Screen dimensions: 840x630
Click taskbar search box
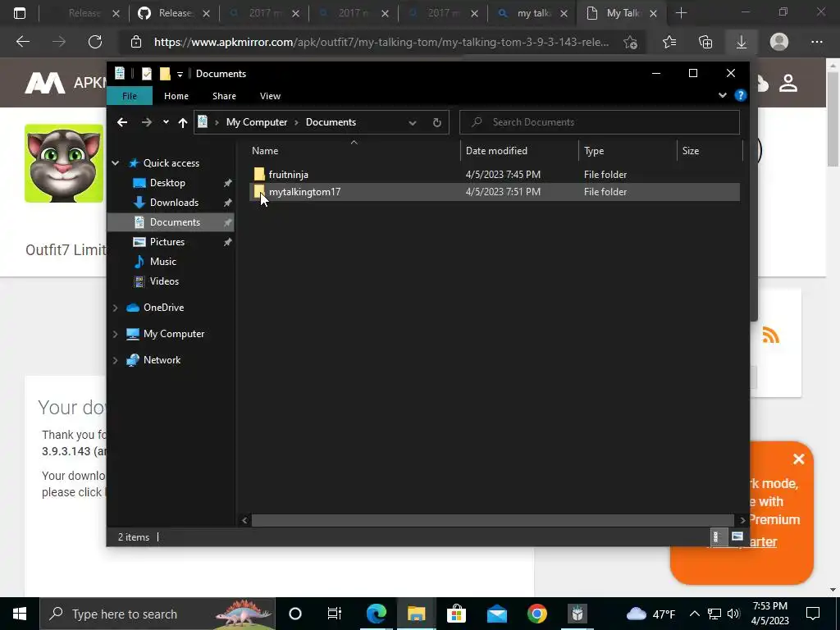157,614
